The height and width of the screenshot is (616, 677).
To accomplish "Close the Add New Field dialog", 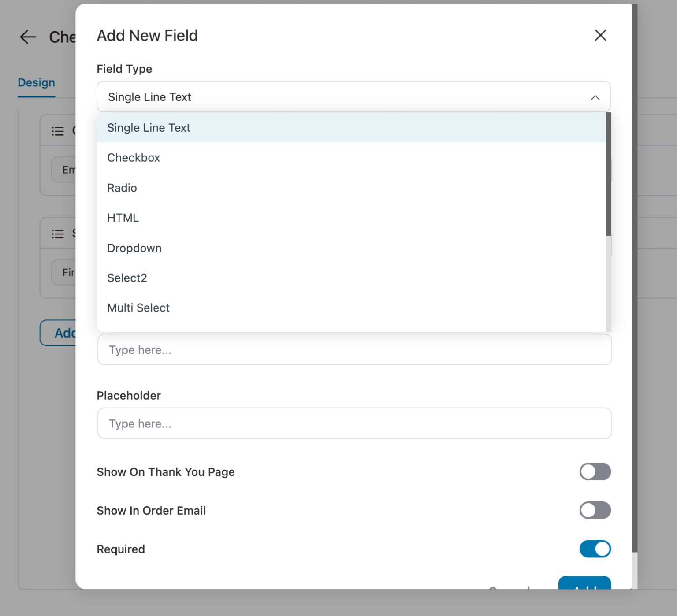I will click(x=600, y=35).
